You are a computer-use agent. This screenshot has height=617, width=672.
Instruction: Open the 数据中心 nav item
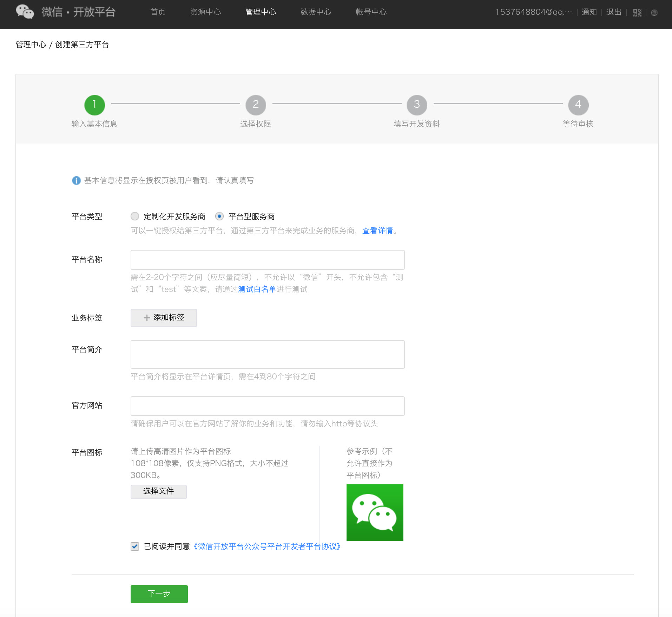(316, 12)
